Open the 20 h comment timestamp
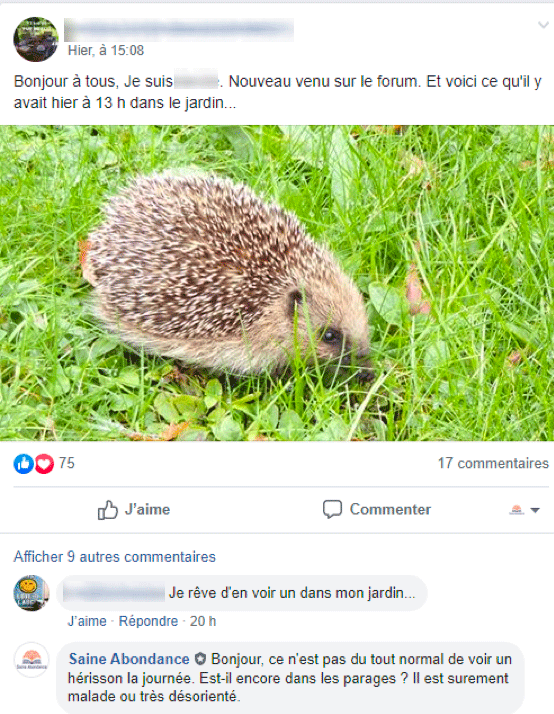The image size is (554, 714). 203,621
